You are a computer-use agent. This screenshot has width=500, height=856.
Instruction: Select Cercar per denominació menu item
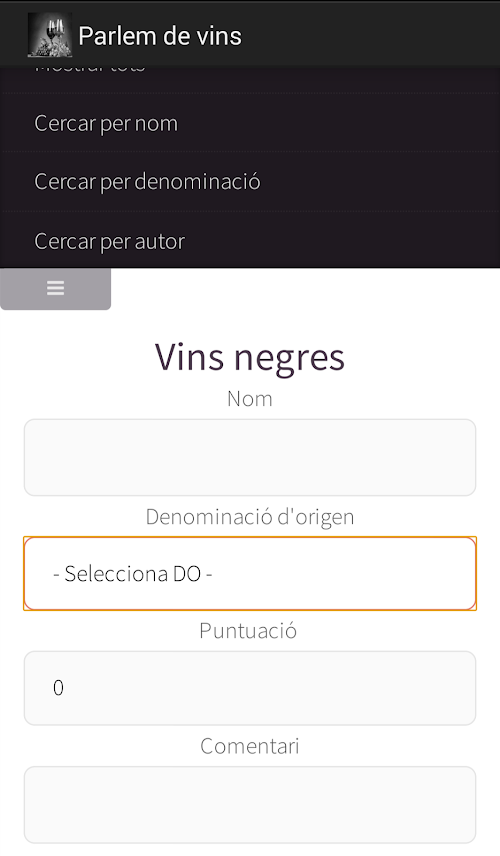coord(250,182)
